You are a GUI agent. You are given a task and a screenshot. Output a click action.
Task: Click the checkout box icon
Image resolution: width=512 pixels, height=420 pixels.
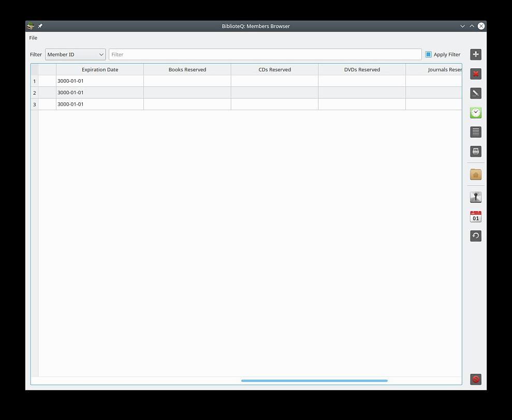476,174
